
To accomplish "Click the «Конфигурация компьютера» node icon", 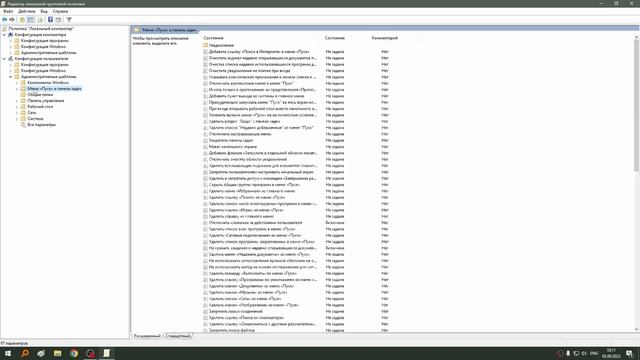I will (11, 35).
